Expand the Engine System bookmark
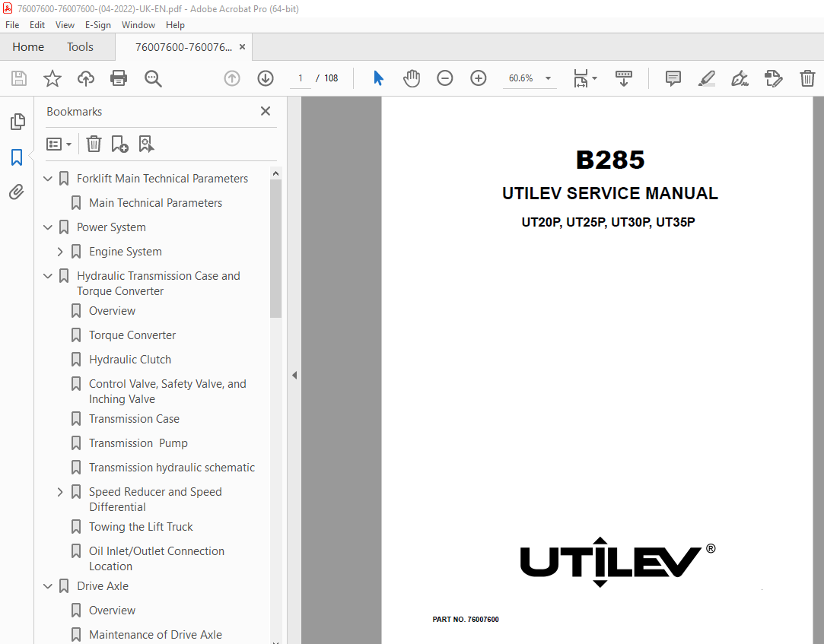This screenshot has height=644, width=824. click(x=60, y=252)
